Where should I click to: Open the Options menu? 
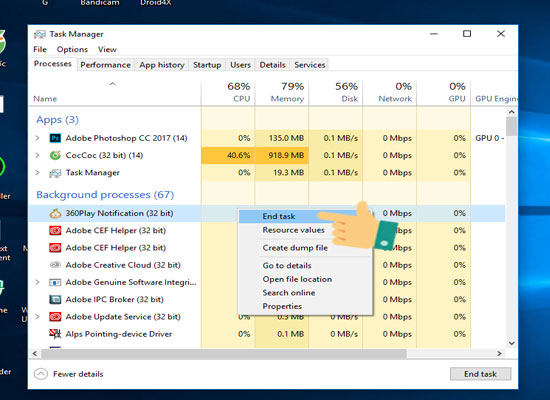(x=72, y=49)
